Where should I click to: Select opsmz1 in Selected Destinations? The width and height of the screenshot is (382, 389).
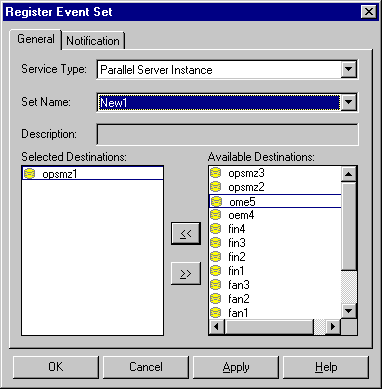[x=93, y=174]
